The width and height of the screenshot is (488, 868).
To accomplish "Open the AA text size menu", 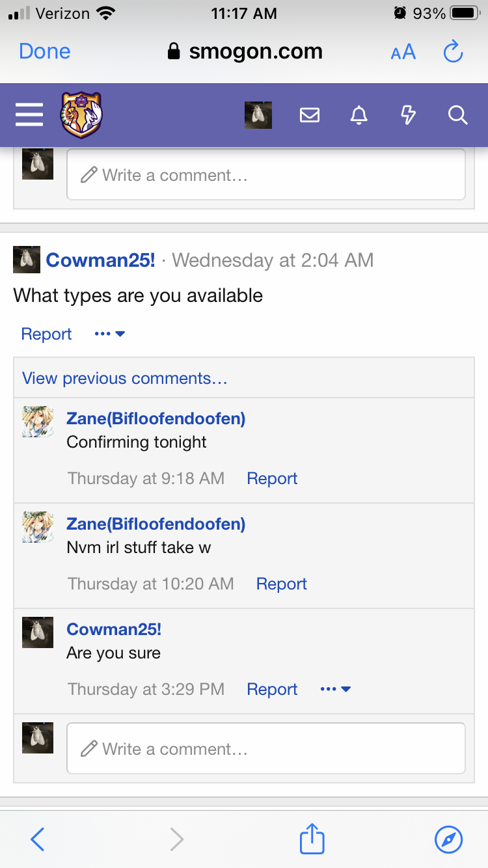I will [x=403, y=52].
